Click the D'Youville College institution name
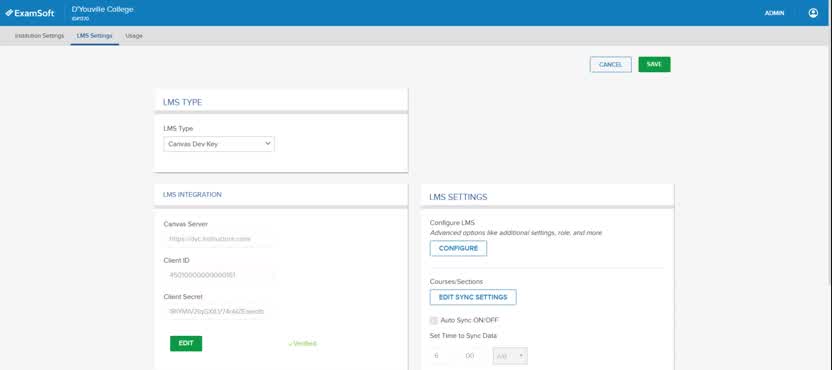 [102, 9]
